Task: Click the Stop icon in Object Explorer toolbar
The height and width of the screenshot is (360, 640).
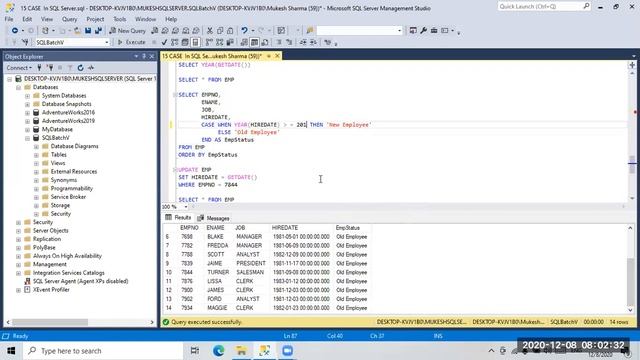Action: pyautogui.click(x=60, y=68)
